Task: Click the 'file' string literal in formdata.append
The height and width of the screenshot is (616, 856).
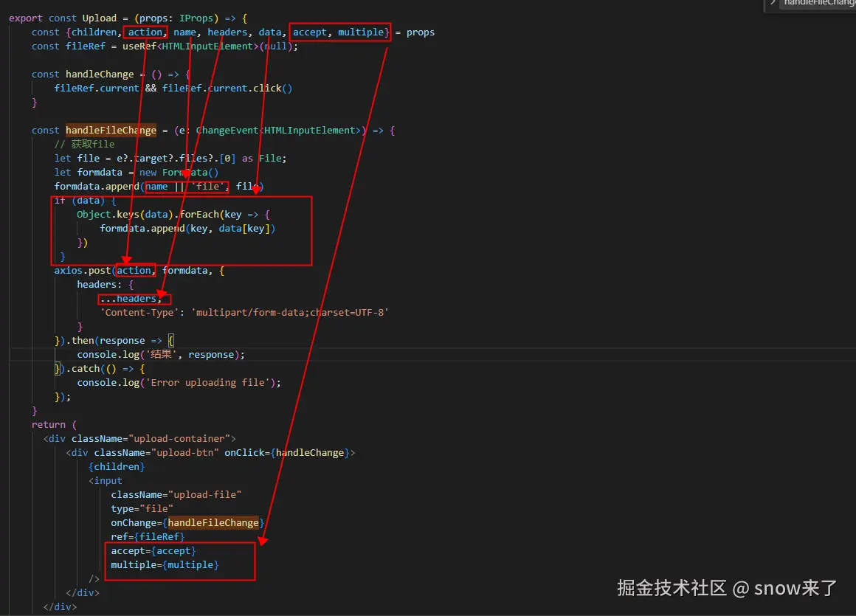Action: 207,187
